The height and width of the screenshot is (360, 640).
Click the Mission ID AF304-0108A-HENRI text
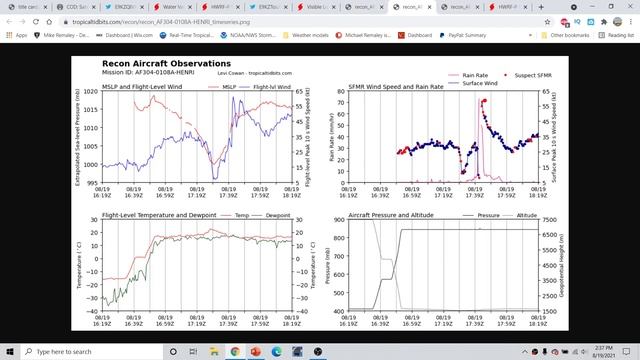148,72
